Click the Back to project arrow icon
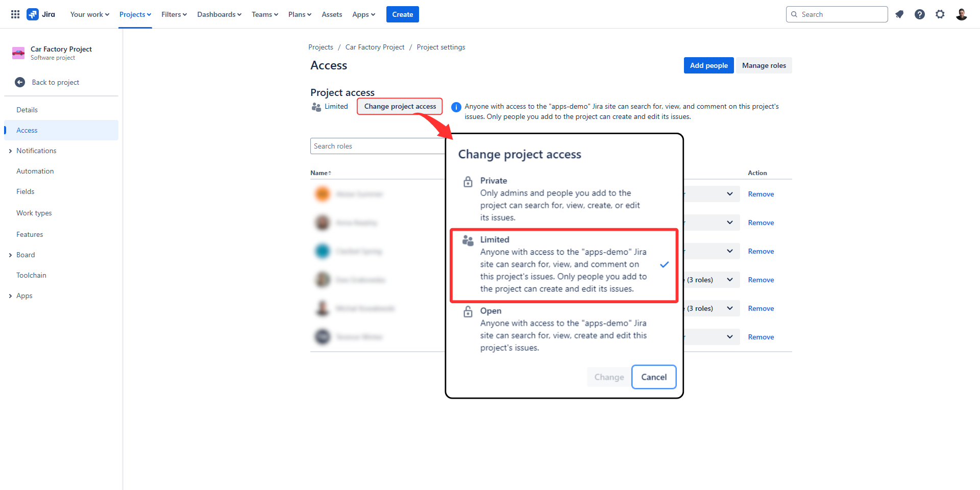 [20, 82]
